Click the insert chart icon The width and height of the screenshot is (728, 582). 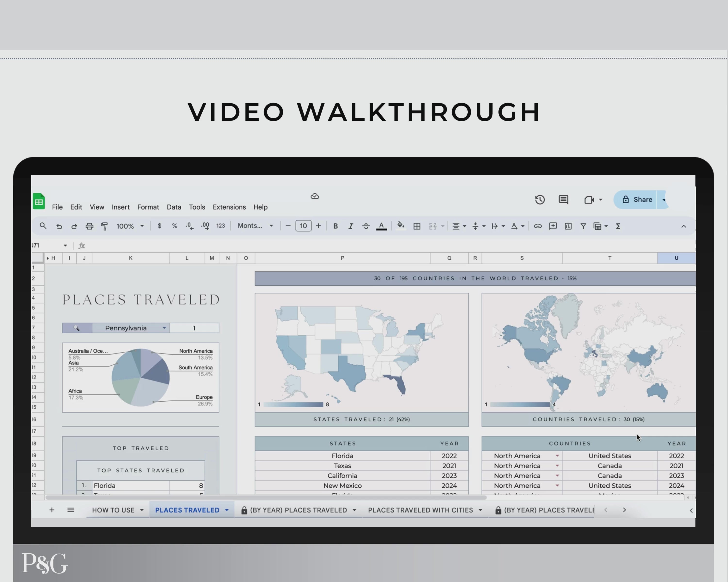[568, 226]
